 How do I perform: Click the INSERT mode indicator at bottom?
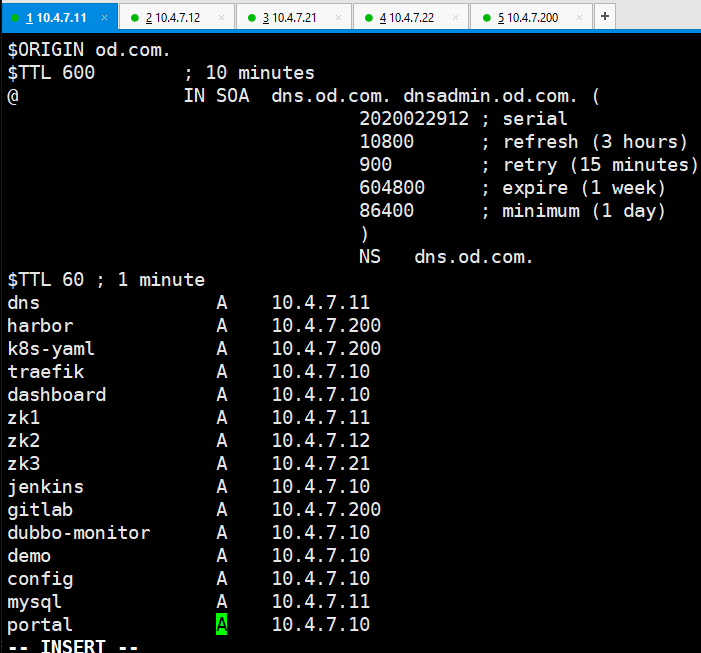tap(70, 646)
